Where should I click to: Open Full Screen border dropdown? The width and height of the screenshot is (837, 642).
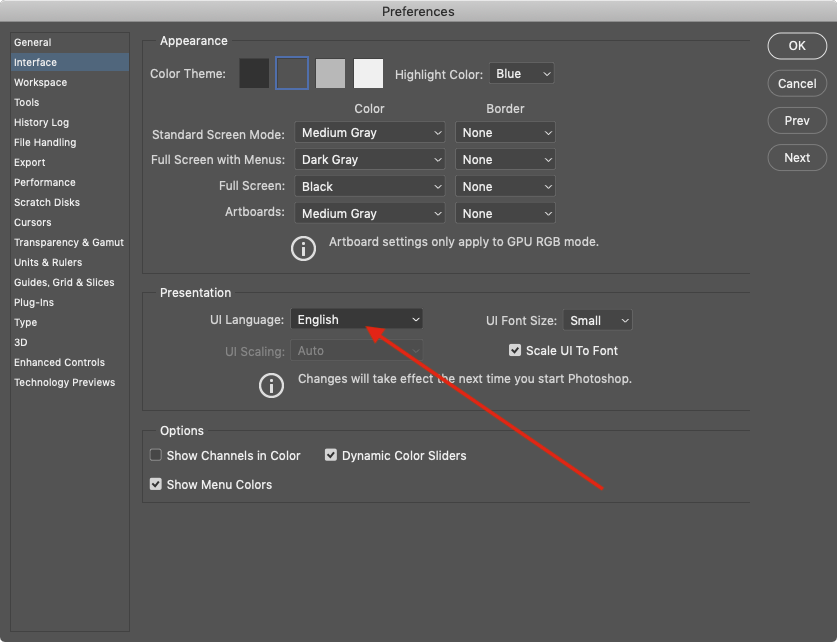(505, 187)
